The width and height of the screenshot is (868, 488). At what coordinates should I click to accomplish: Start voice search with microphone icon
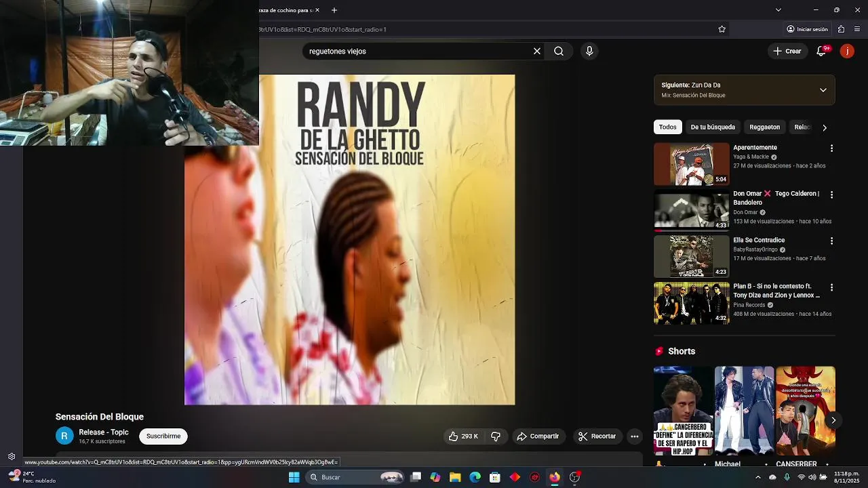[x=589, y=51]
